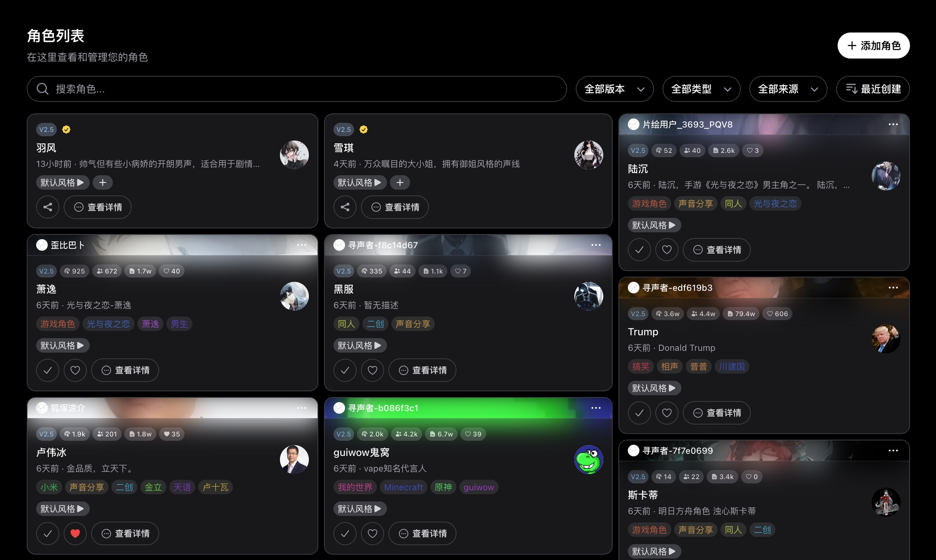Click the share icon on 羽风 card
The image size is (936, 560).
coord(48,207)
